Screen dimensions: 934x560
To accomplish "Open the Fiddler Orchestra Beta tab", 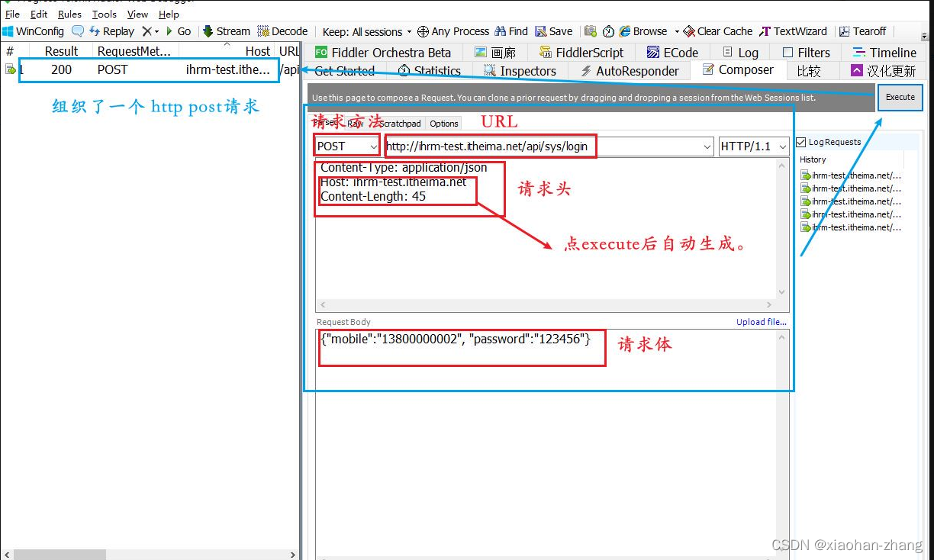I will tap(383, 53).
